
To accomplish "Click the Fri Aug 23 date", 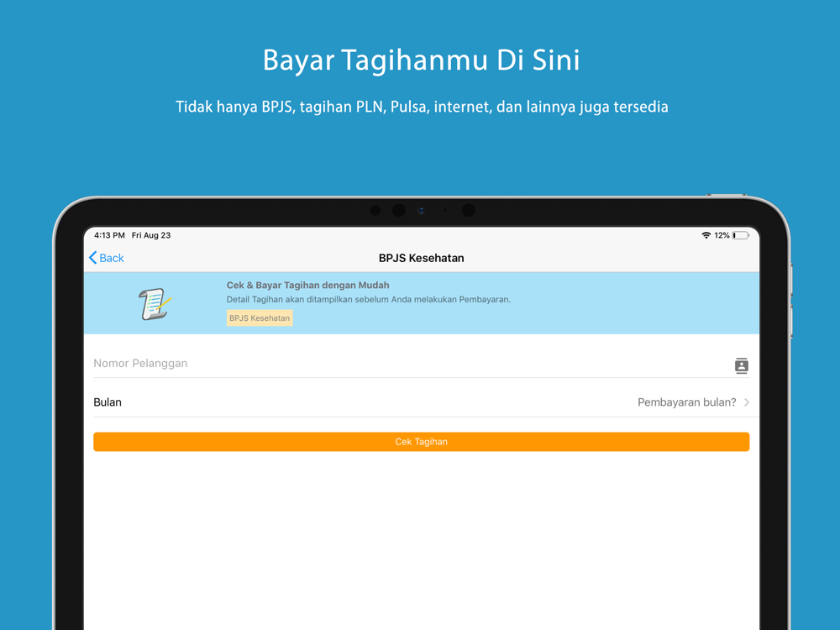I will (x=151, y=235).
